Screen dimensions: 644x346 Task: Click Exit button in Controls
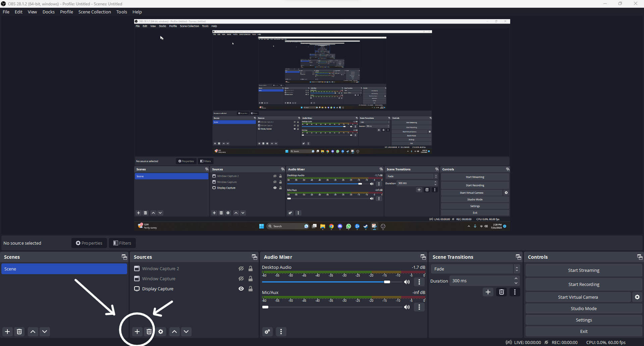584,331
